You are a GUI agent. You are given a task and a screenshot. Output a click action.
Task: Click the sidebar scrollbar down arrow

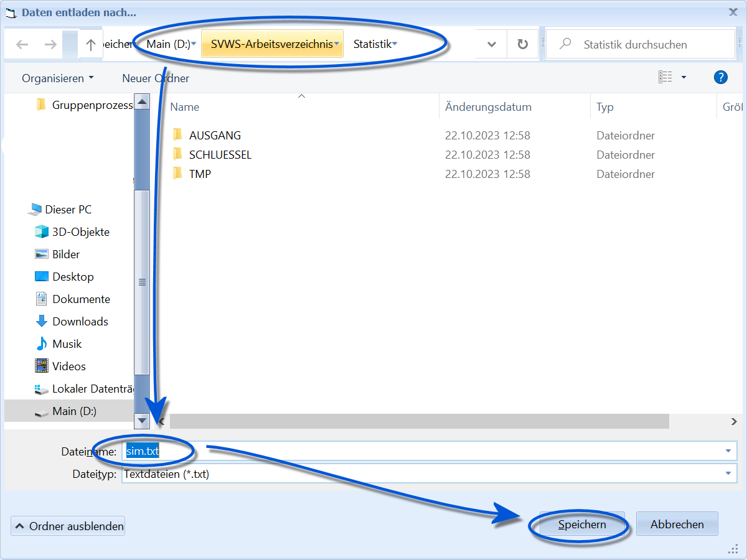pos(142,421)
